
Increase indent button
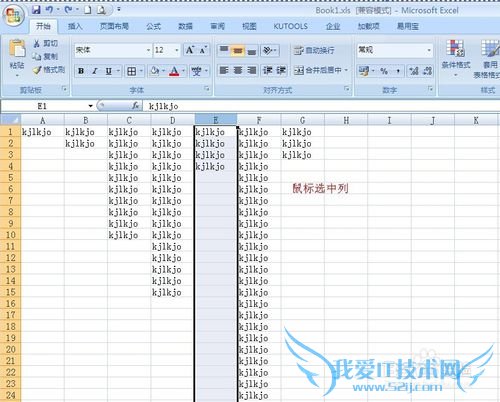(281, 70)
